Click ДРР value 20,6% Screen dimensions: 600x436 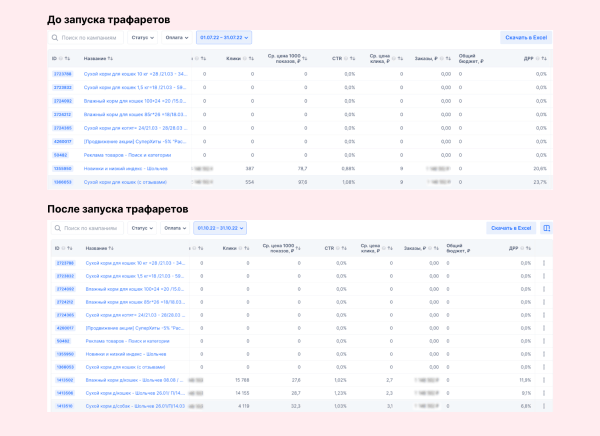(540, 168)
